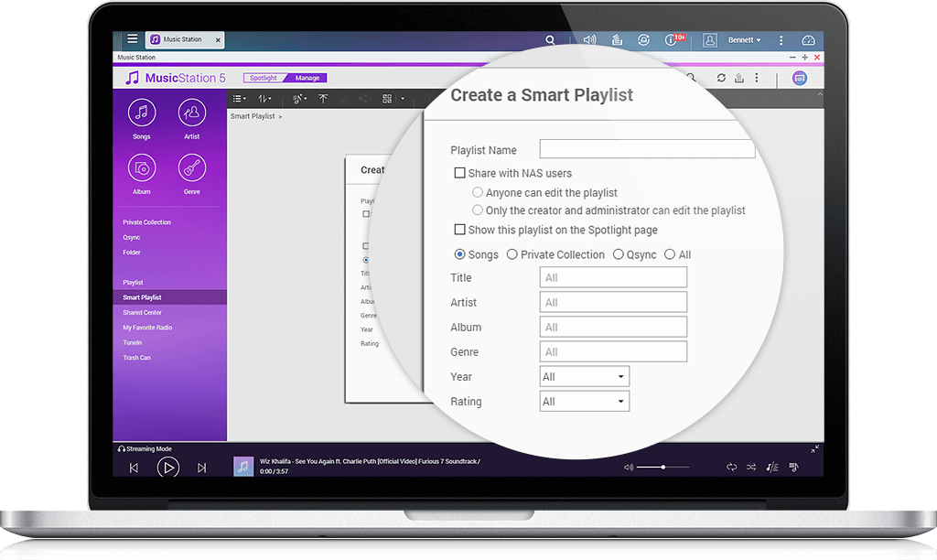937x560 pixels.
Task: Open the add music note dropdown
Action: [300, 99]
